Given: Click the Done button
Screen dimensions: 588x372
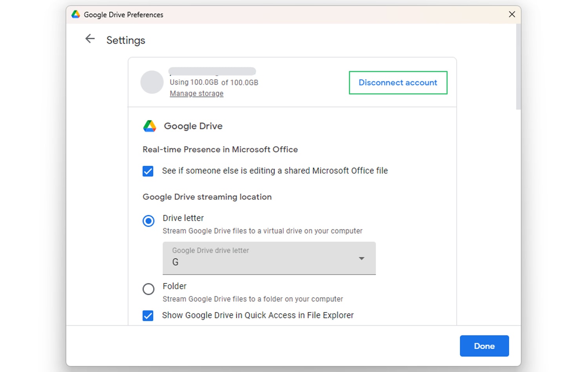Looking at the screenshot, I should click(x=484, y=346).
